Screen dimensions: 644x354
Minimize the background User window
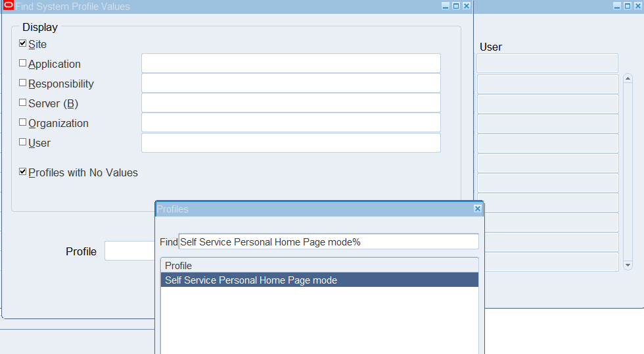coord(617,6)
